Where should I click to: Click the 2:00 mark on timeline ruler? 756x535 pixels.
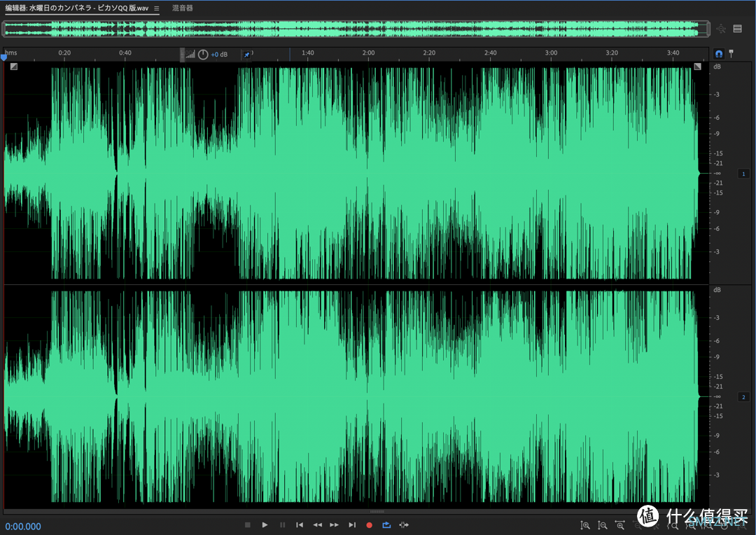coord(368,53)
